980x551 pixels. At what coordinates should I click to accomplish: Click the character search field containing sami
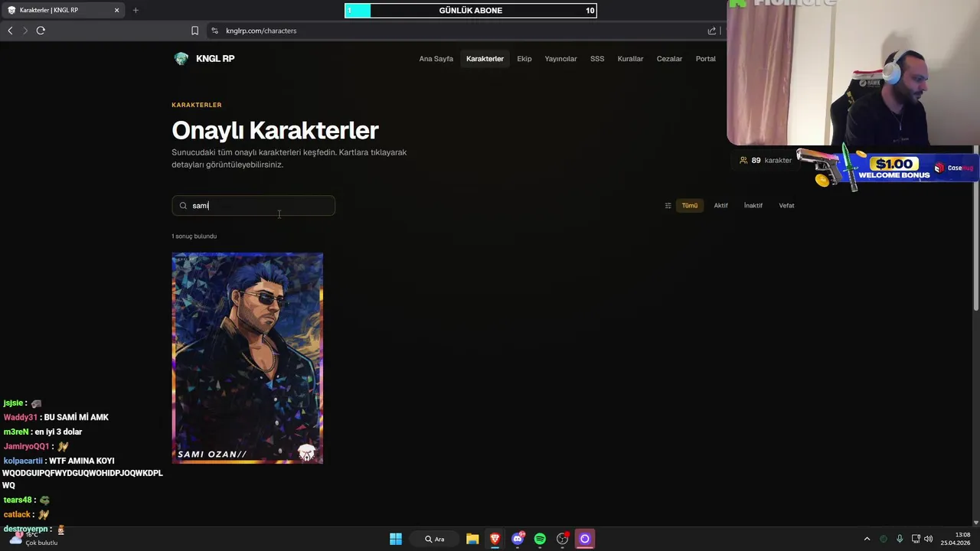coord(253,206)
